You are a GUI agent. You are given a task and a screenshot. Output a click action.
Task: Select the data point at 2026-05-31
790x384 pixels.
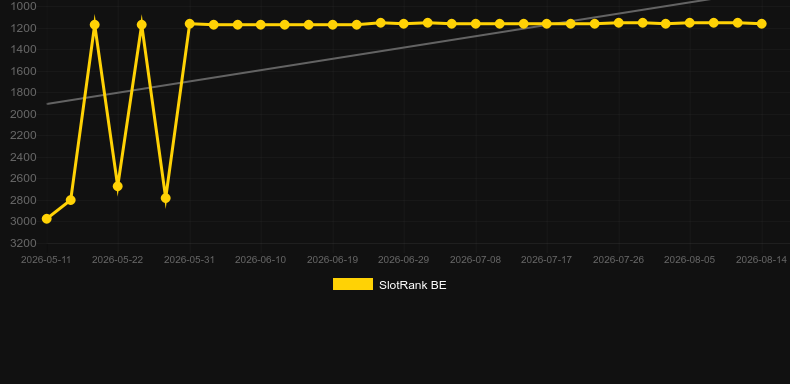189,24
